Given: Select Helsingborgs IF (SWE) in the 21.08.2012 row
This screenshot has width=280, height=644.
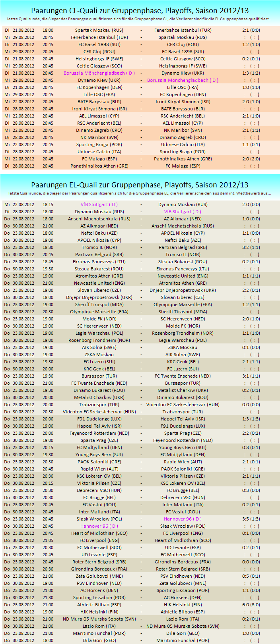Looking at the screenshot, I should 99,59.
